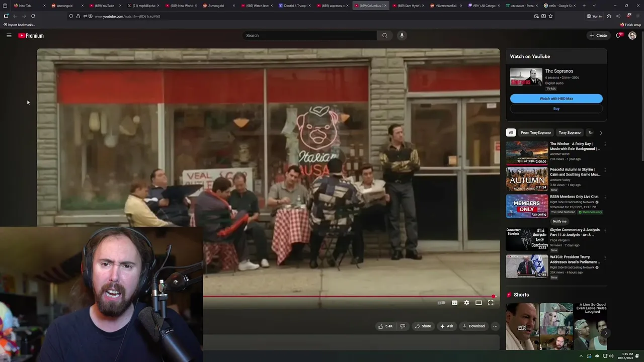Like the video with thumbs up
The height and width of the screenshot is (362, 644).
385,326
